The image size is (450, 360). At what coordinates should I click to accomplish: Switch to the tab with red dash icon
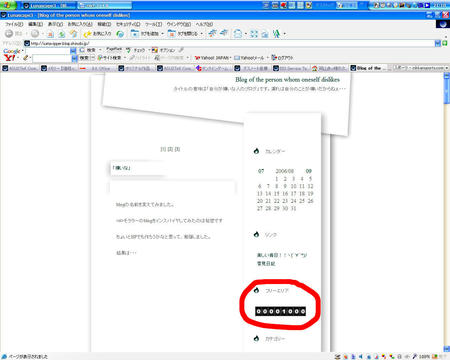tap(98, 68)
